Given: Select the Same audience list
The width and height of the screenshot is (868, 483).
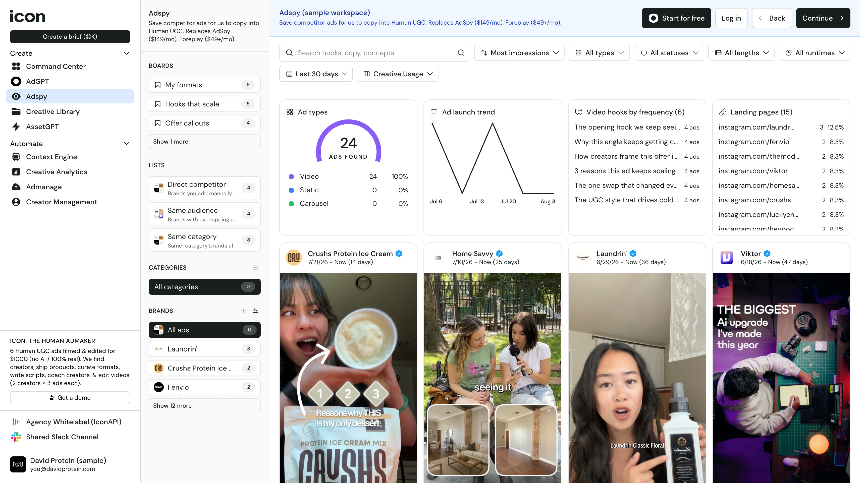Looking at the screenshot, I should tap(204, 214).
